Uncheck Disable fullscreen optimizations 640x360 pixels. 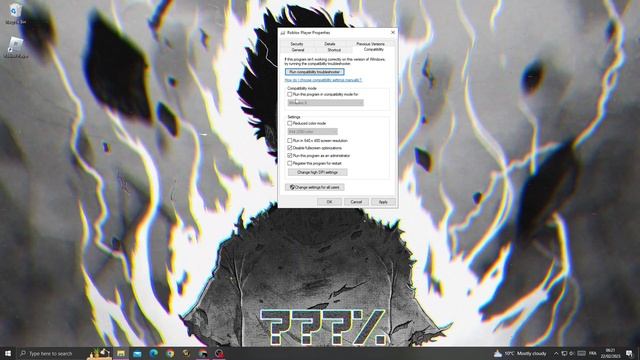click(x=290, y=148)
